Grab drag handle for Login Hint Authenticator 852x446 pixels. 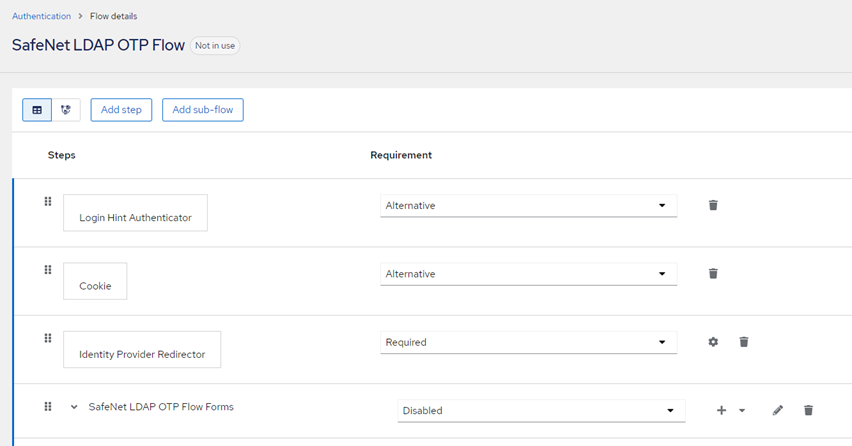point(48,202)
